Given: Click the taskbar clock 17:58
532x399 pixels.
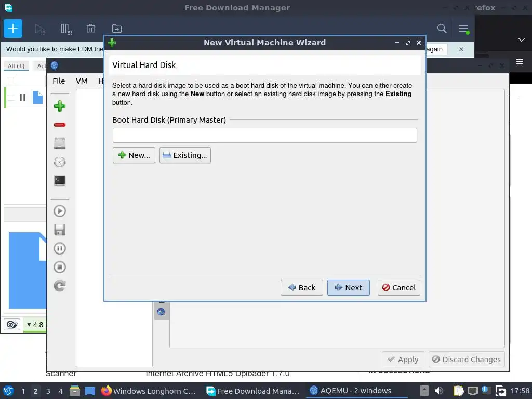Looking at the screenshot, I should pos(520,391).
